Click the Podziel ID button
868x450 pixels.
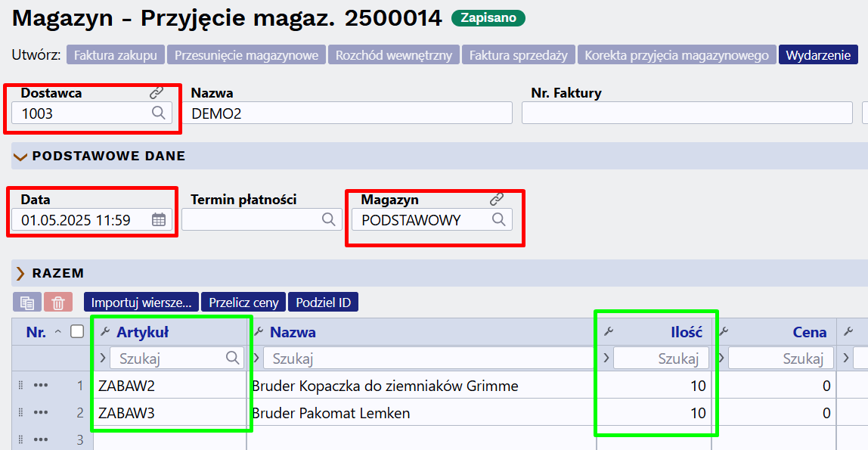coord(324,303)
